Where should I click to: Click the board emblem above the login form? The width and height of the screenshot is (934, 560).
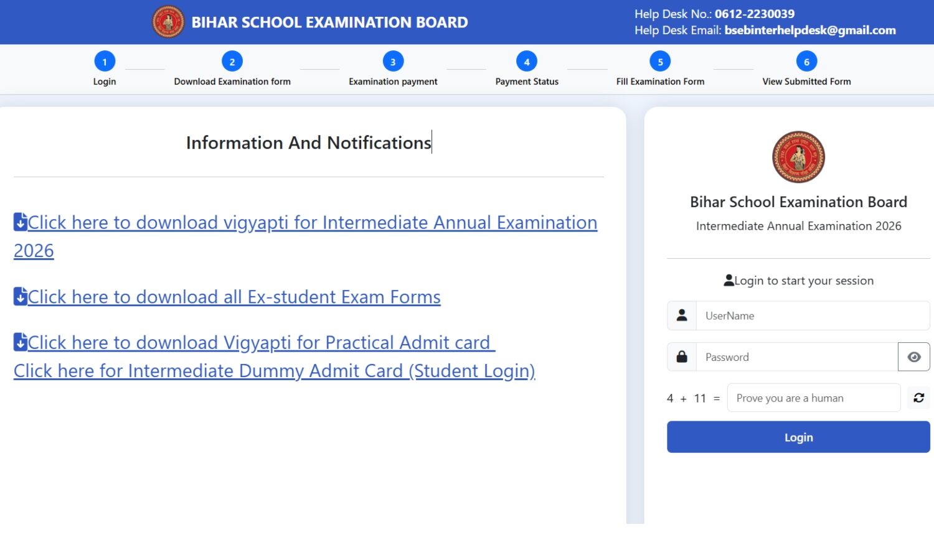[x=798, y=157]
